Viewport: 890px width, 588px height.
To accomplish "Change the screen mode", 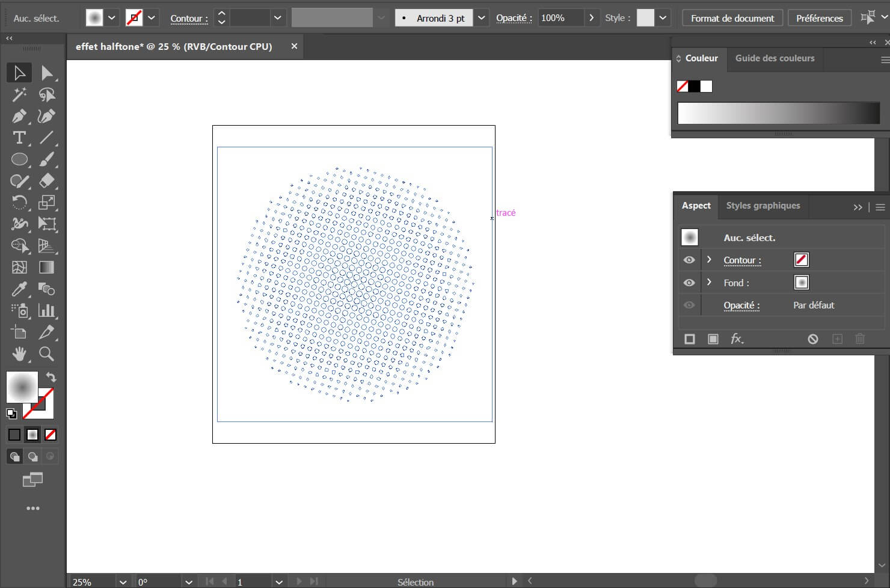I will click(x=33, y=480).
